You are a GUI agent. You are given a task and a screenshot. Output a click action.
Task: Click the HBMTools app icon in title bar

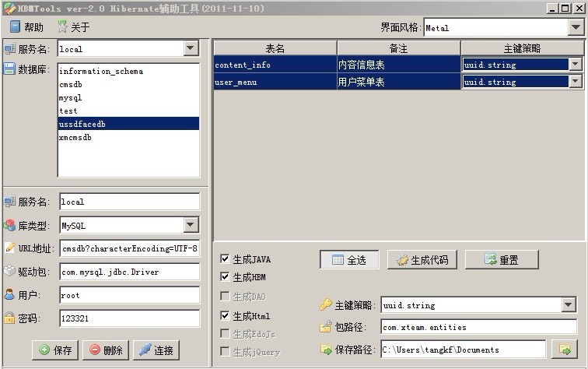tap(9, 9)
